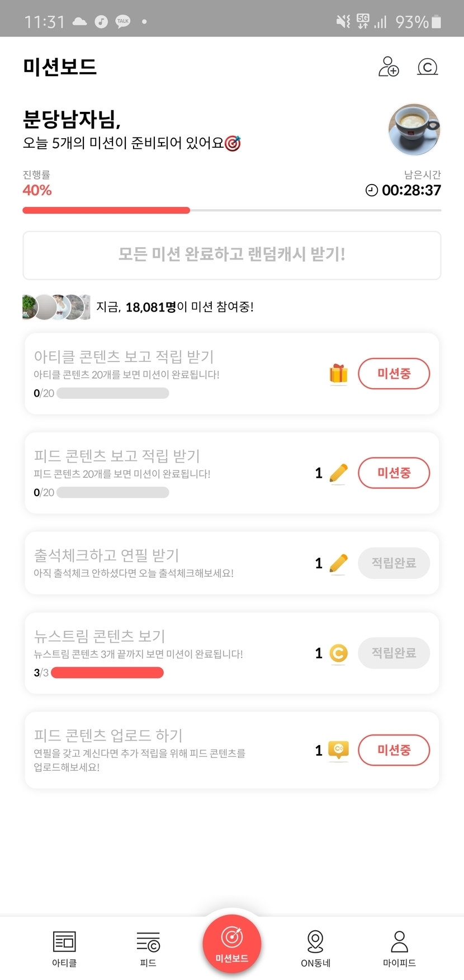Tap the gold coin icon on newstream mission
The width and height of the screenshot is (464, 980).
pyautogui.click(x=338, y=653)
